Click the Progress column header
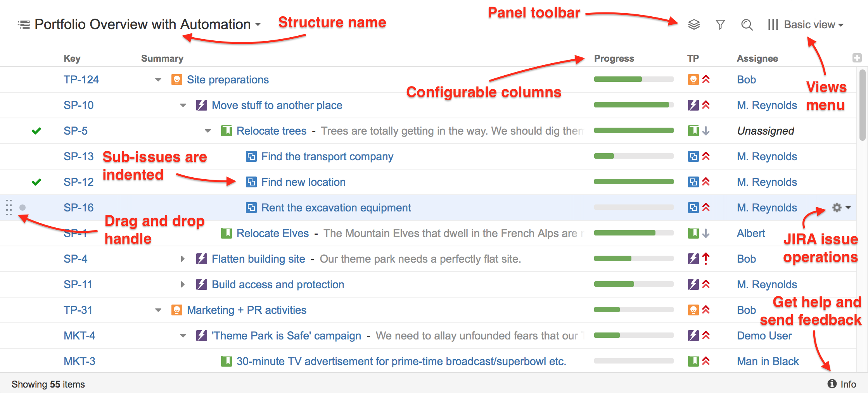Screen dimensions: 868x393 614,58
